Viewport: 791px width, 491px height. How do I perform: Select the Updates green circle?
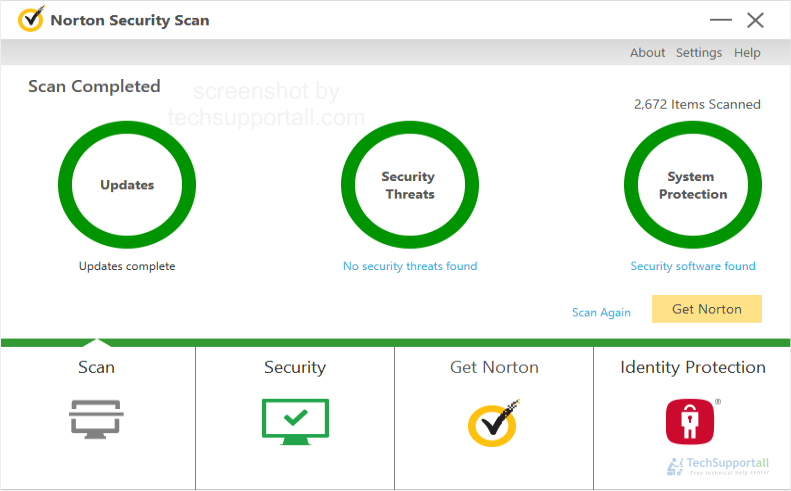127,185
